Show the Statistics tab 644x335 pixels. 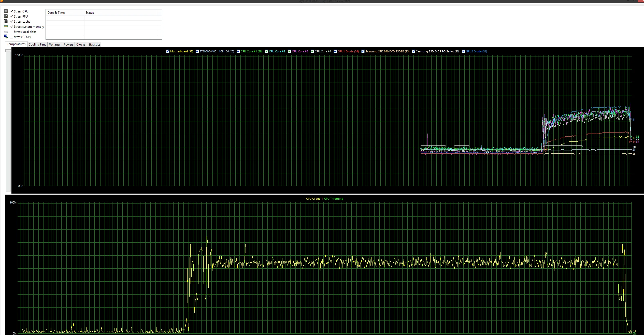click(x=94, y=44)
